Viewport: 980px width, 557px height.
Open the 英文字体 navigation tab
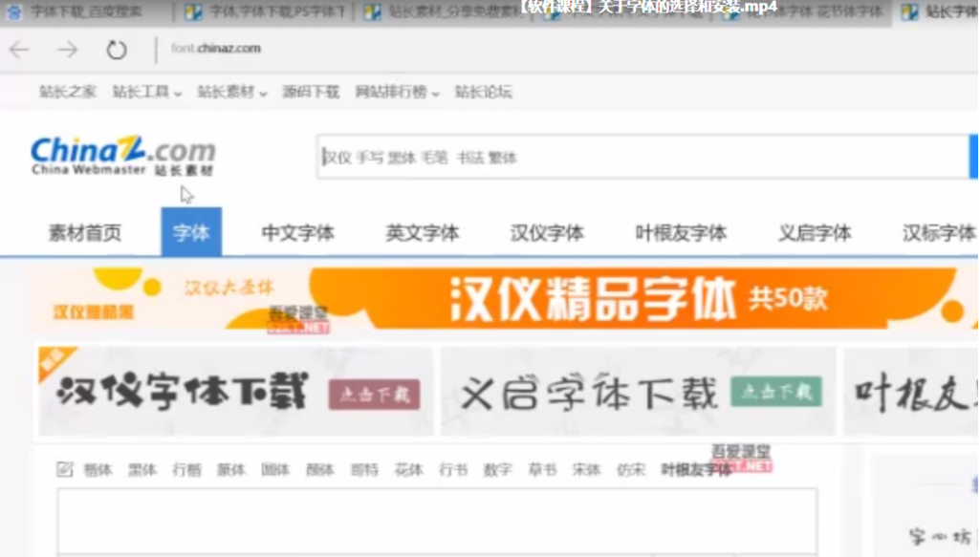click(x=423, y=232)
